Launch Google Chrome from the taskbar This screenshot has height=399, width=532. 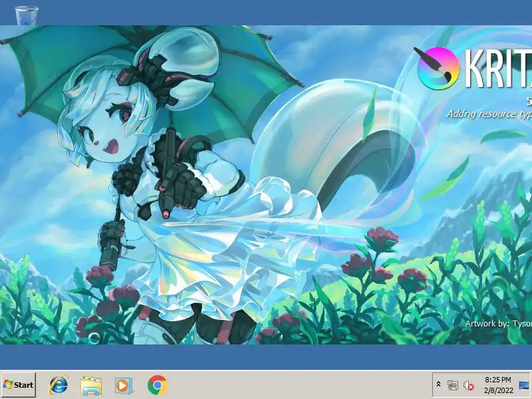[x=157, y=385]
